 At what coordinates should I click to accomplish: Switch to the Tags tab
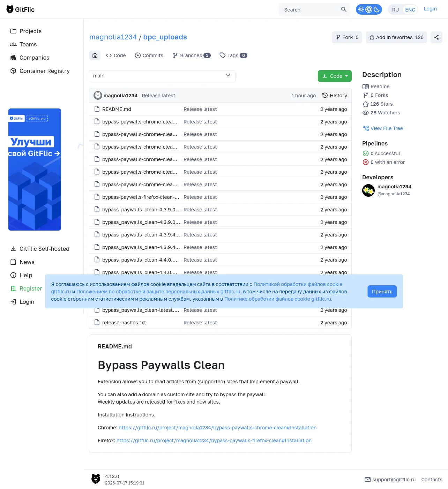233,55
